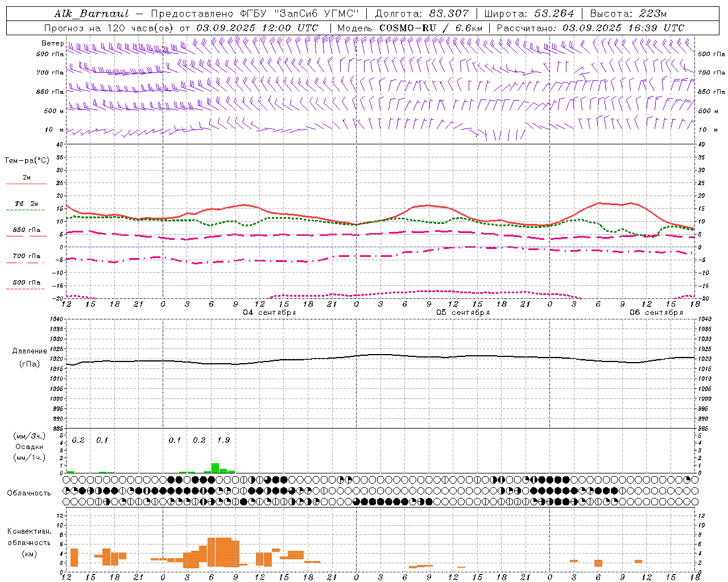Click "Прогноз на 120 часа(ов)" text
Image resolution: width=728 pixels, height=582 pixels.
(110, 28)
